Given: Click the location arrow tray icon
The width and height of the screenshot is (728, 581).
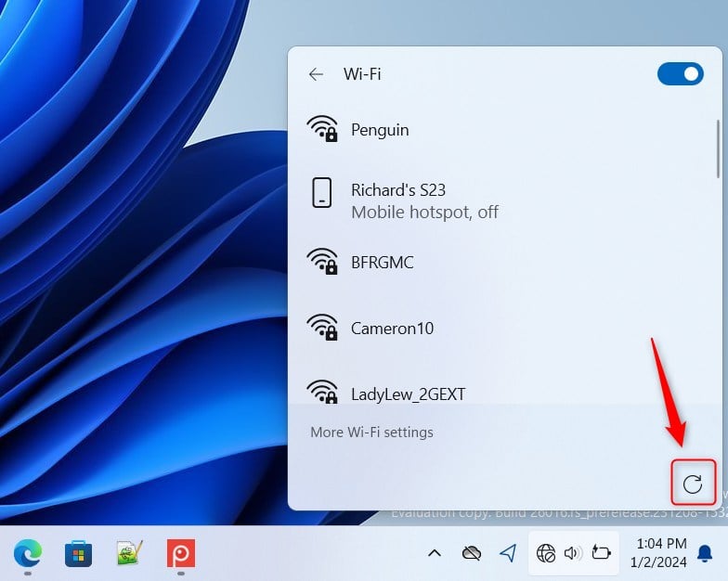Looking at the screenshot, I should 509,553.
